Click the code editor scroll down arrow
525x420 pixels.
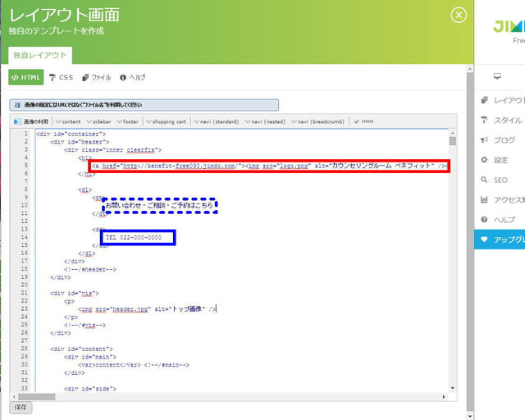pyautogui.click(x=453, y=388)
